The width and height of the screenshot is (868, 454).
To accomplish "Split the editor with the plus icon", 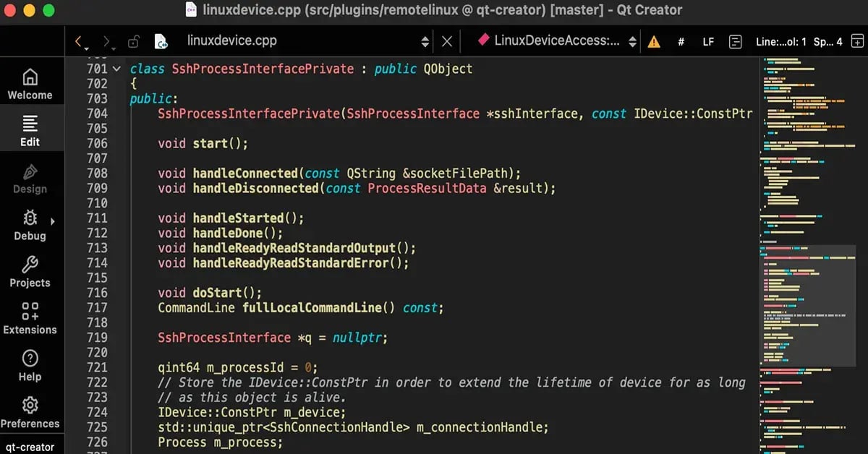I will (857, 42).
